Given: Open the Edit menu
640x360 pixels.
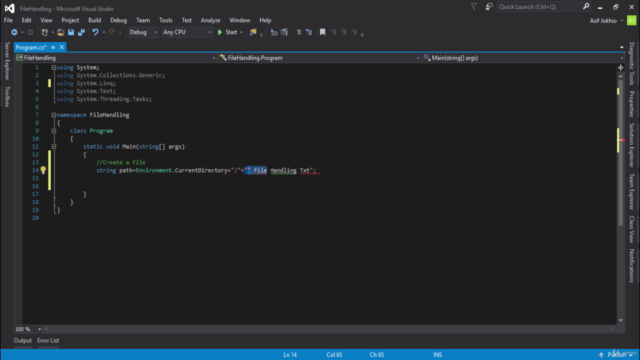Looking at the screenshot, I should [27, 20].
